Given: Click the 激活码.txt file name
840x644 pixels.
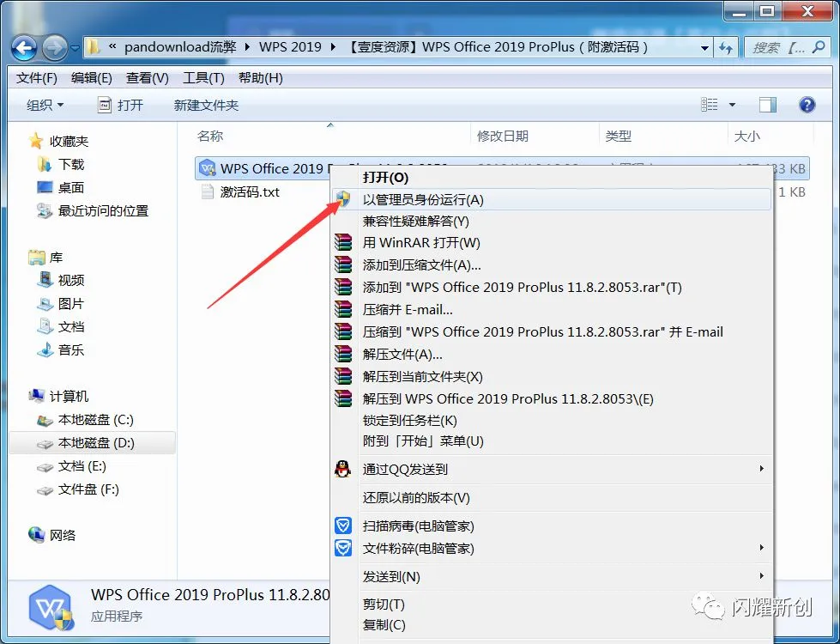Looking at the screenshot, I should pyautogui.click(x=250, y=192).
